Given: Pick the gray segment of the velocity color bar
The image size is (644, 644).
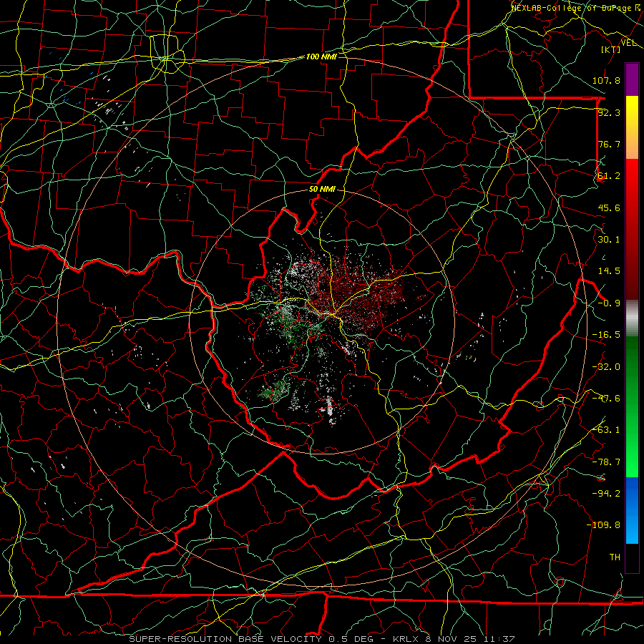Looking at the screenshot, I should click(x=632, y=318).
